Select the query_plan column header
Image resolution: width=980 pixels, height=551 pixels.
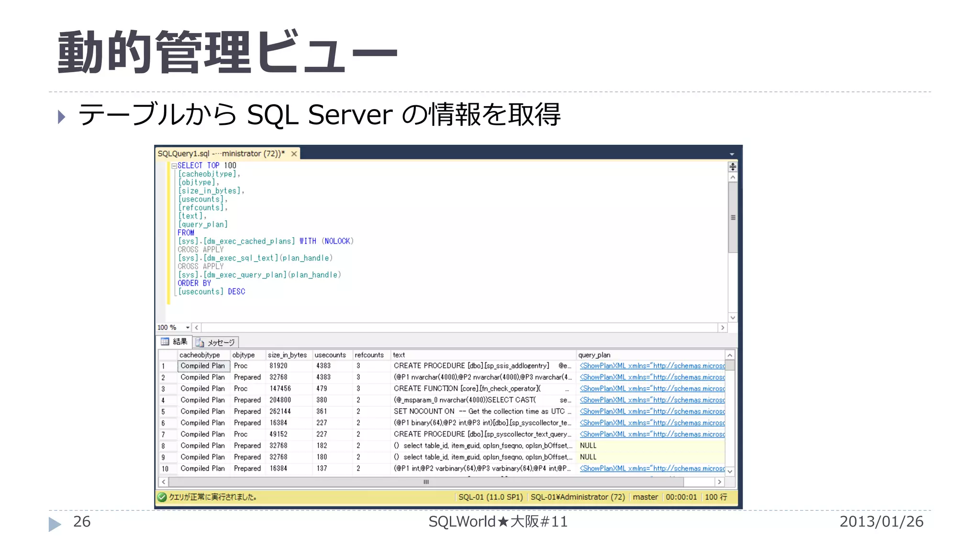point(651,355)
